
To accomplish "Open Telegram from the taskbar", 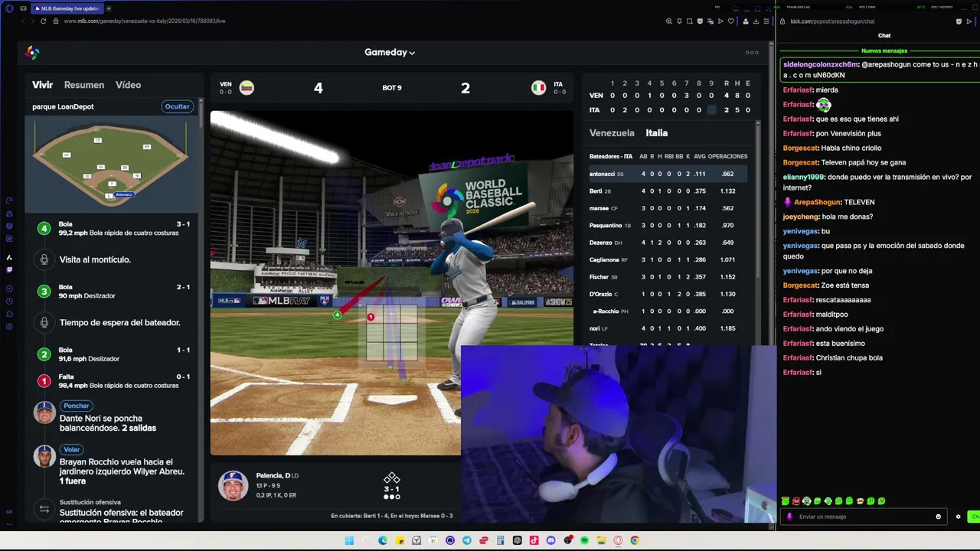I will pyautogui.click(x=467, y=540).
